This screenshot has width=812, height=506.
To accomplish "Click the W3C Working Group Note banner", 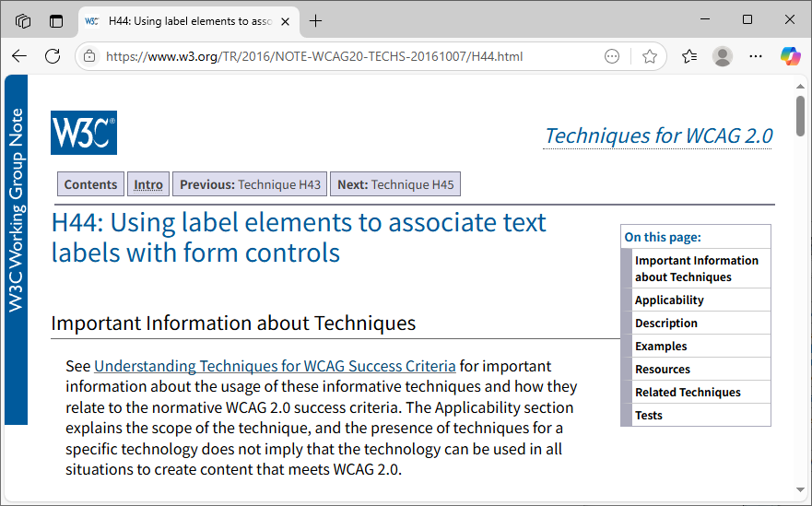I will (x=16, y=250).
